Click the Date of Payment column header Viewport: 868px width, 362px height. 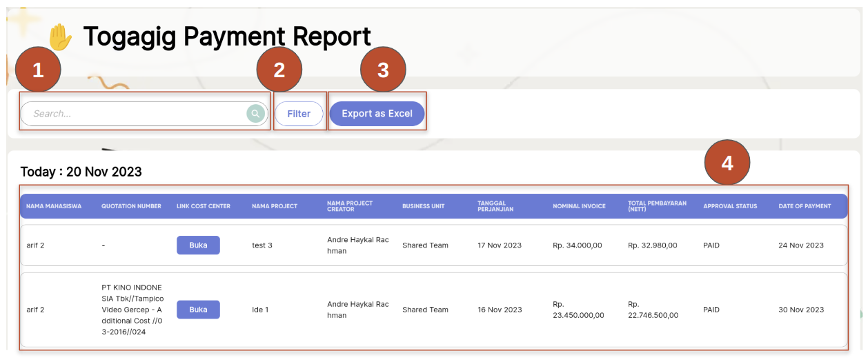pyautogui.click(x=805, y=206)
